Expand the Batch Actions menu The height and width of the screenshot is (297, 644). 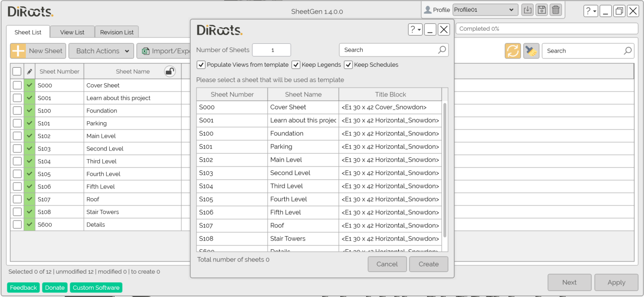(x=101, y=51)
